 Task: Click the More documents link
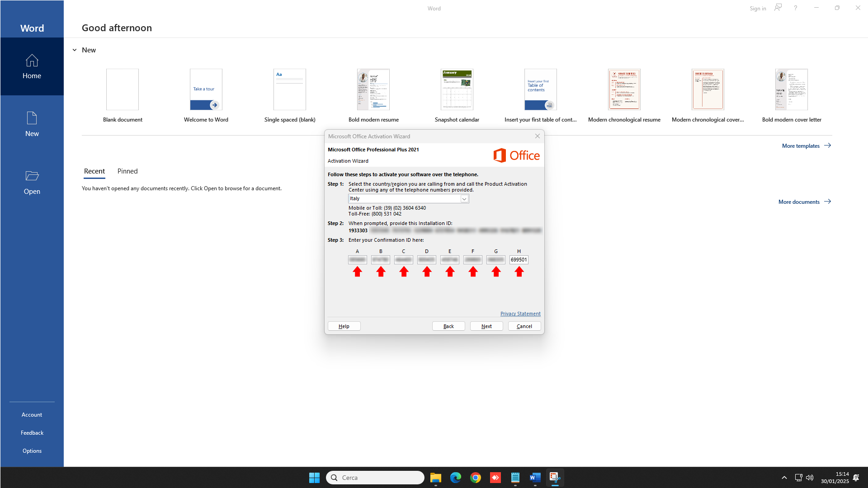[805, 202]
